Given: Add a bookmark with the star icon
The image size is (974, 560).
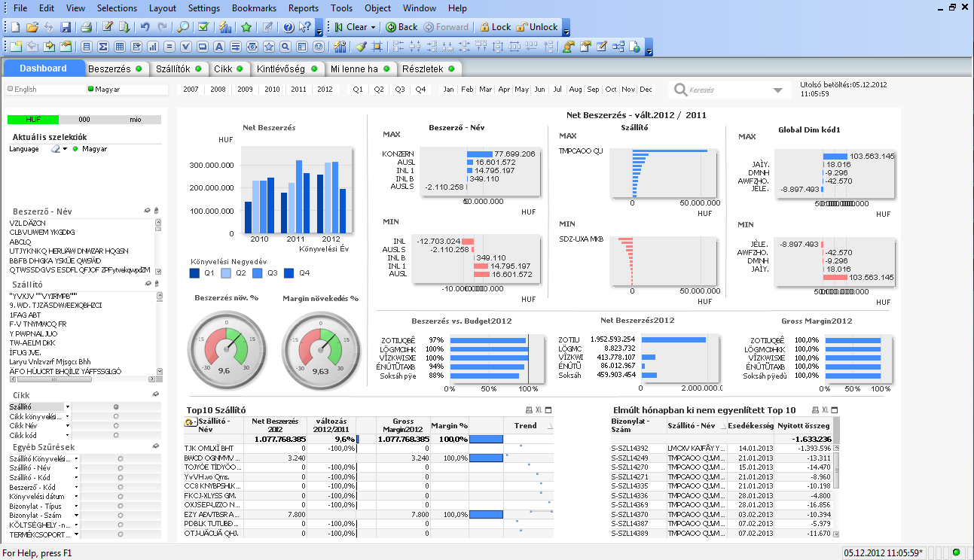Looking at the screenshot, I should coord(246,27).
